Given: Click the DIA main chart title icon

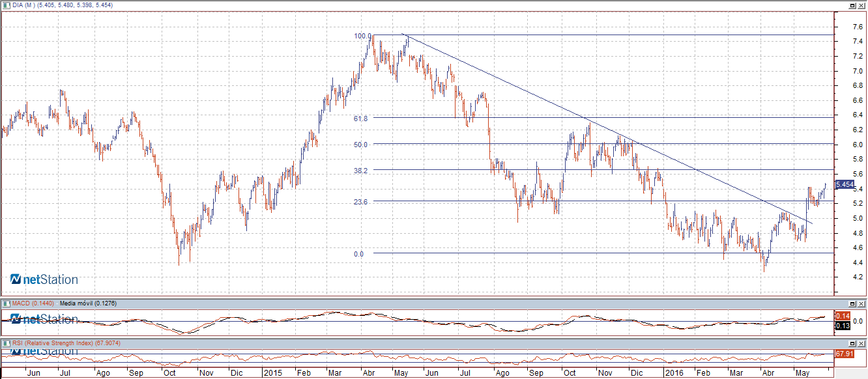Looking at the screenshot, I should tap(5, 5).
